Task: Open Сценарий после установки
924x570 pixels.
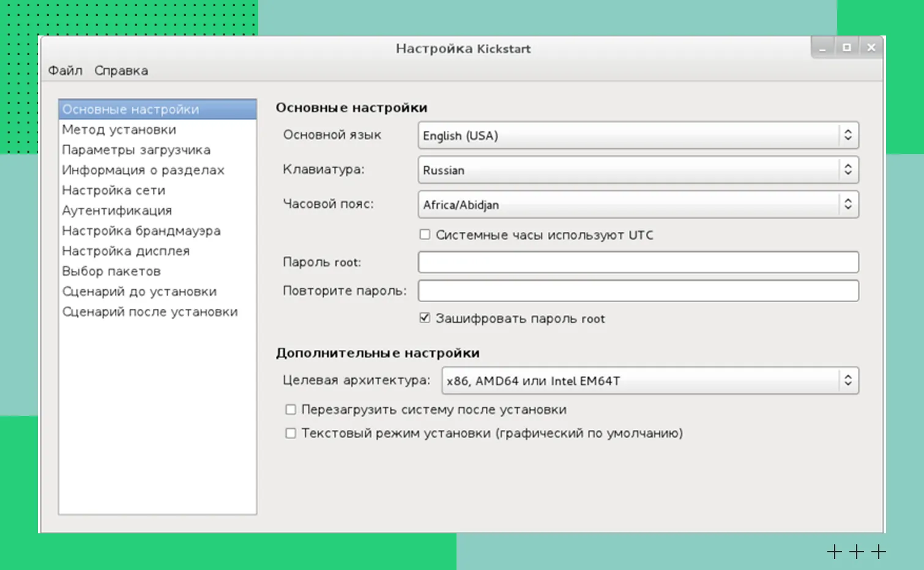Action: pos(150,312)
